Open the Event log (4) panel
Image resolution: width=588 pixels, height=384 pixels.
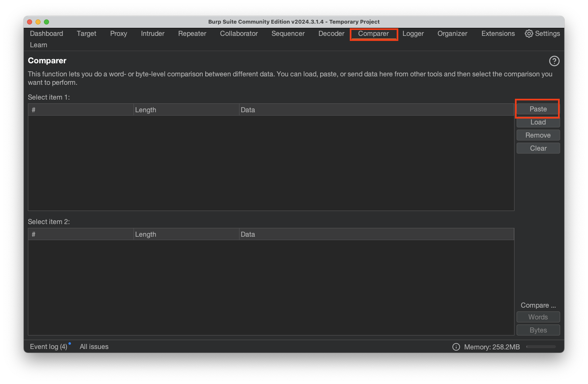49,346
